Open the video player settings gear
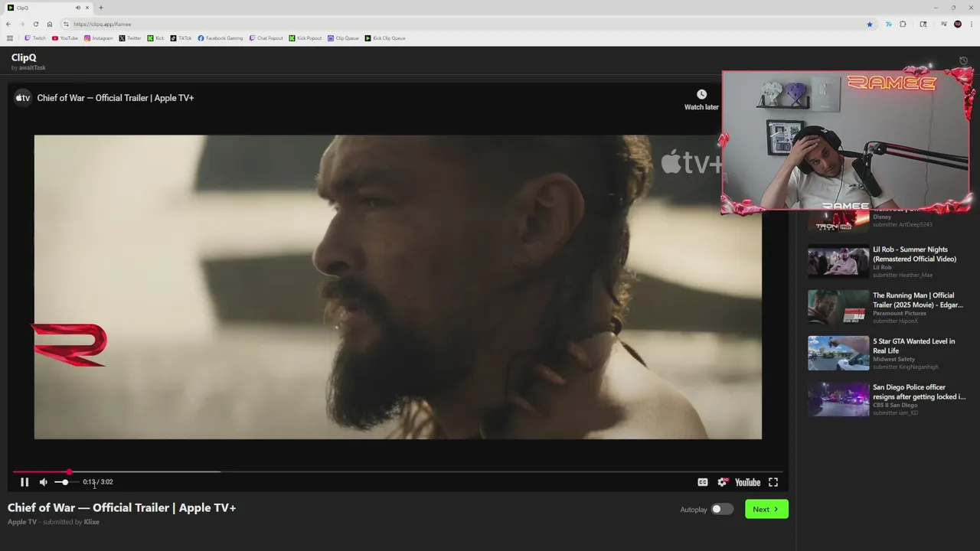The width and height of the screenshot is (980, 551). pyautogui.click(x=722, y=482)
